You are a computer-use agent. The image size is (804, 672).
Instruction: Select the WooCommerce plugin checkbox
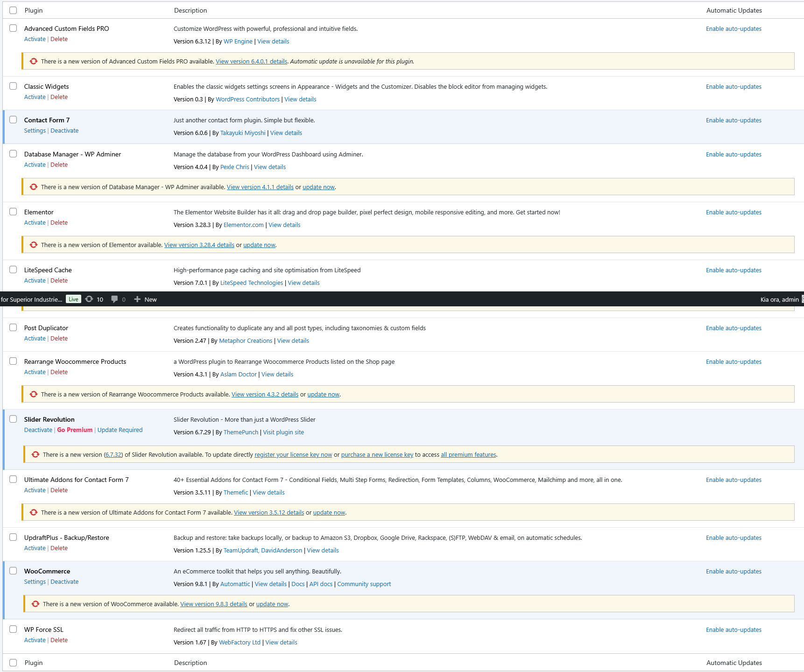[x=13, y=571]
